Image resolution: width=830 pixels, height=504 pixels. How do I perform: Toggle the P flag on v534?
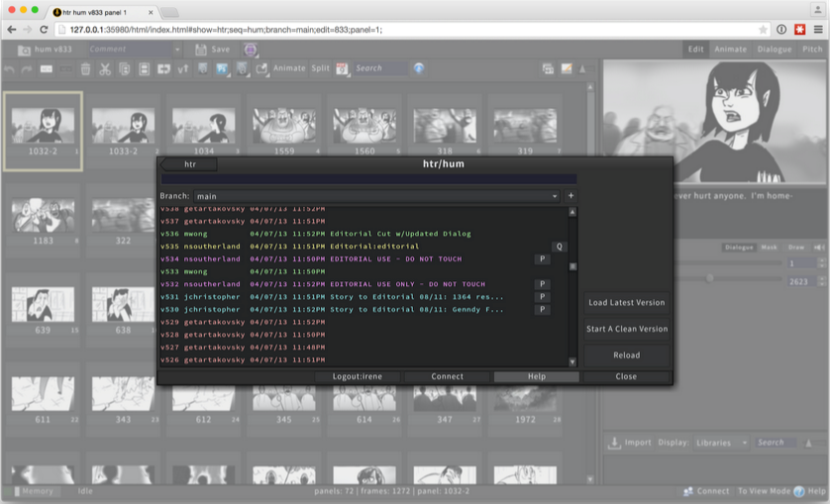point(542,259)
